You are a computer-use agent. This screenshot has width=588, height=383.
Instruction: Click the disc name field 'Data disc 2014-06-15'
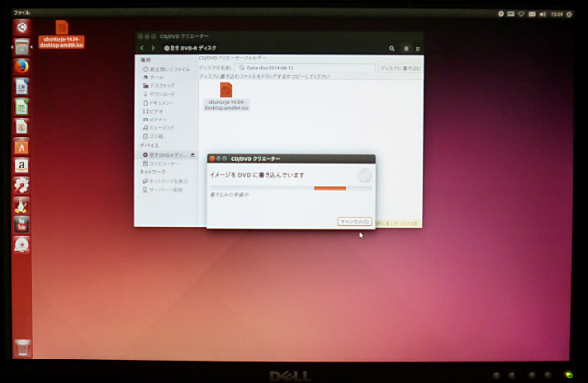point(305,68)
